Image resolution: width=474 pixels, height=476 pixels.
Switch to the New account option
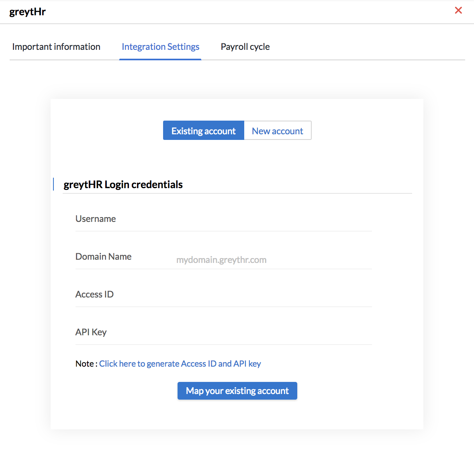point(278,131)
